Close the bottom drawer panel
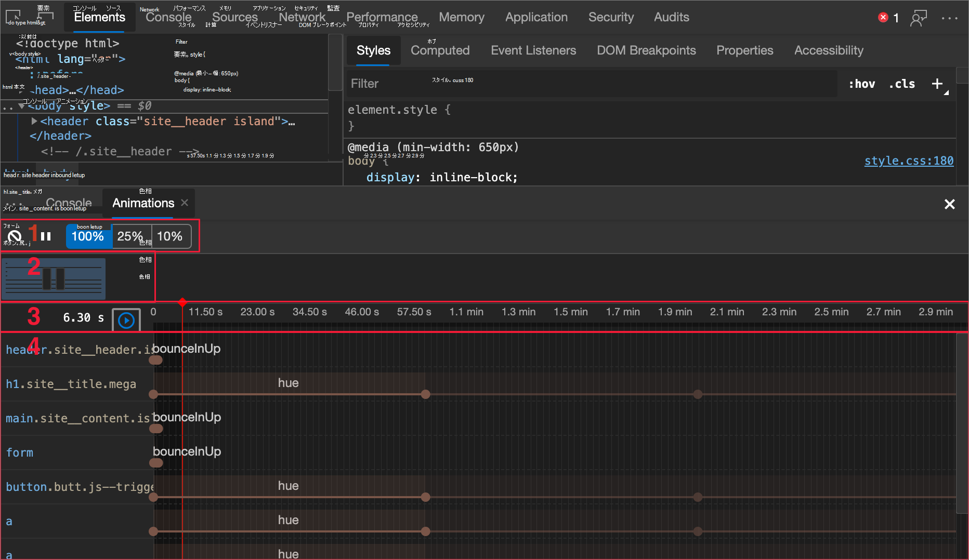 pyautogui.click(x=950, y=204)
